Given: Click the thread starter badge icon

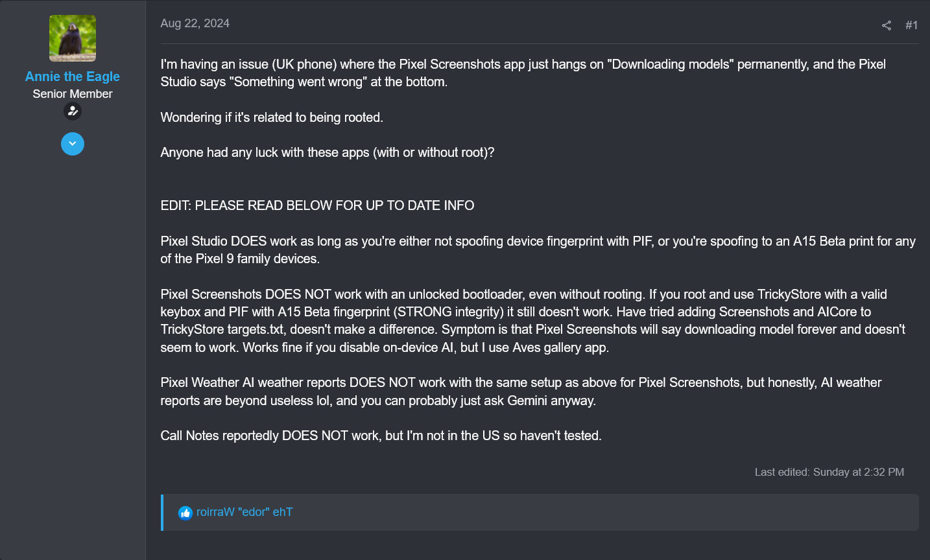Looking at the screenshot, I should coord(73,111).
